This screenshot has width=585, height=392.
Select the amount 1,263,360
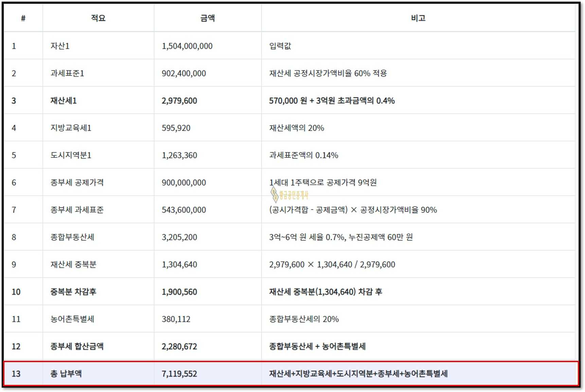click(179, 155)
